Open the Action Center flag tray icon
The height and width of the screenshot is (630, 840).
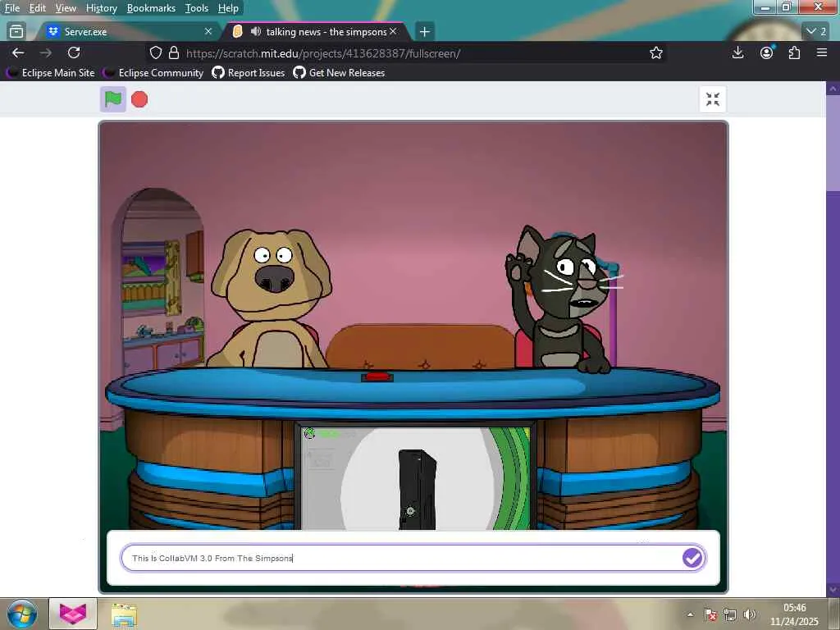pyautogui.click(x=710, y=614)
